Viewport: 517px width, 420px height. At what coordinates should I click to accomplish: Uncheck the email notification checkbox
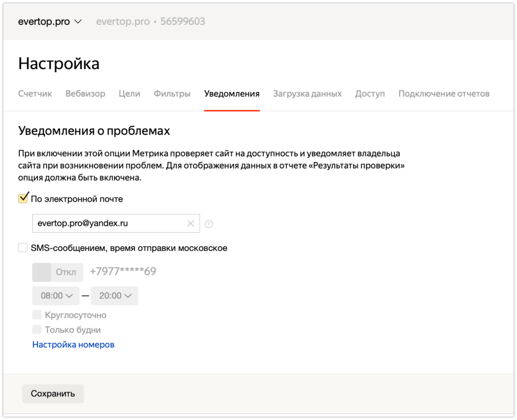pos(23,199)
